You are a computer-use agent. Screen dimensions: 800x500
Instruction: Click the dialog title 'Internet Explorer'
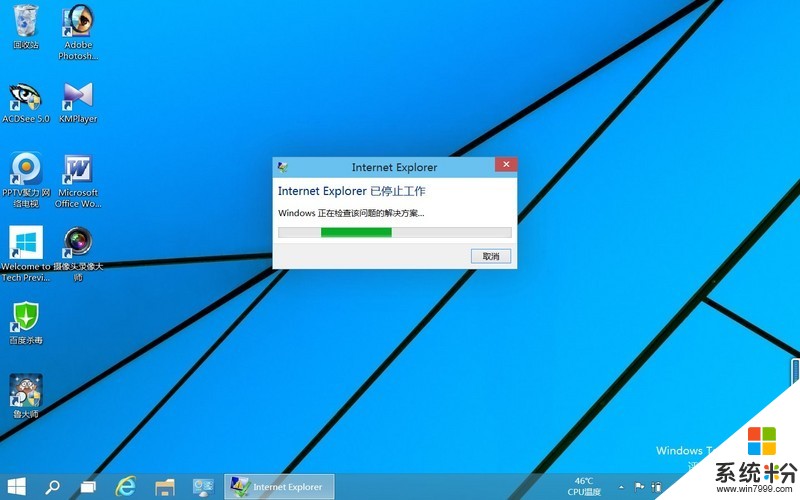394,167
